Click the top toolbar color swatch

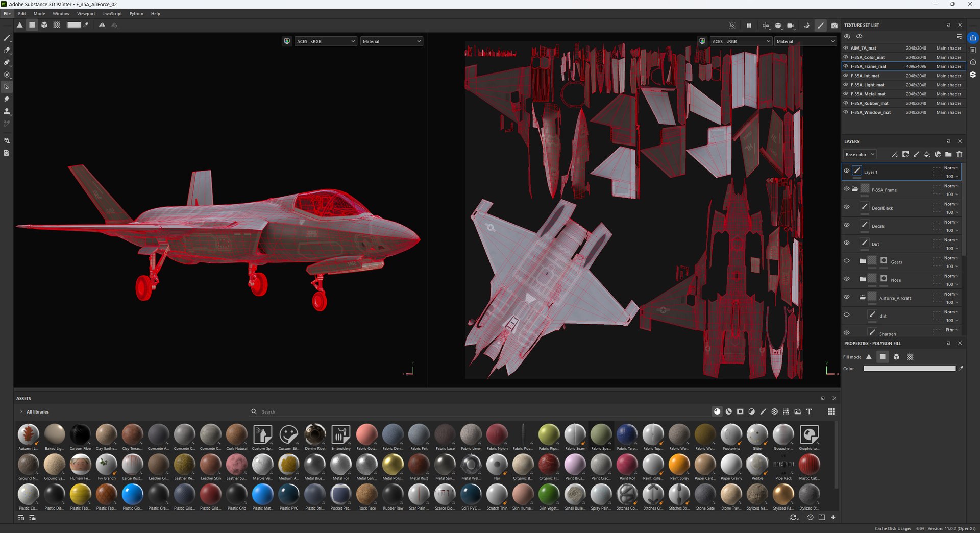[x=74, y=25]
